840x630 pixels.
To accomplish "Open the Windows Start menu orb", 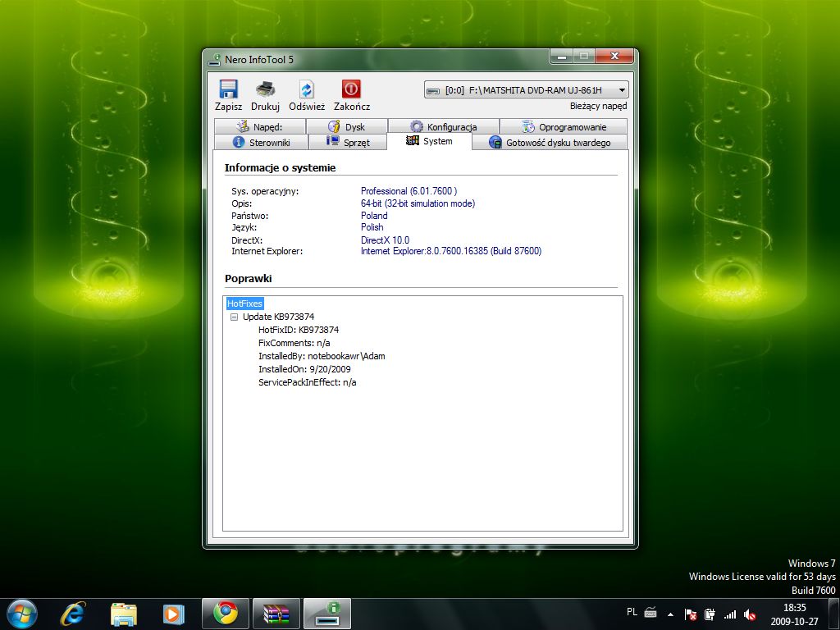I will (x=22, y=614).
